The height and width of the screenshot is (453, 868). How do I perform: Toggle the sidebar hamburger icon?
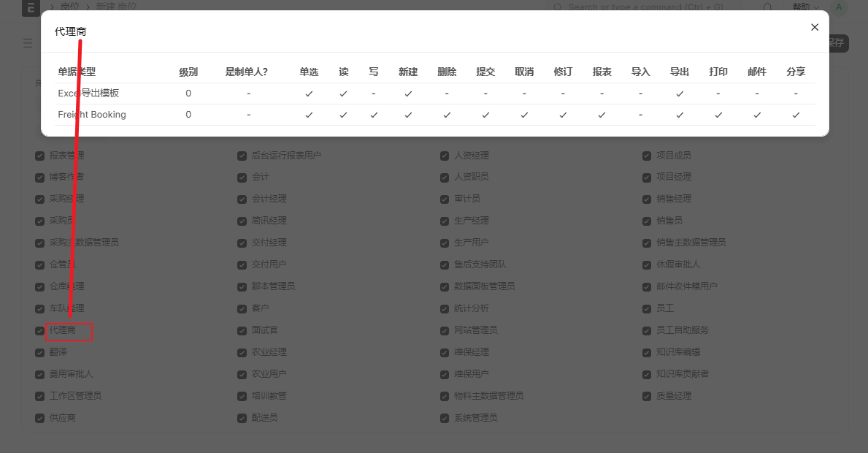(28, 43)
